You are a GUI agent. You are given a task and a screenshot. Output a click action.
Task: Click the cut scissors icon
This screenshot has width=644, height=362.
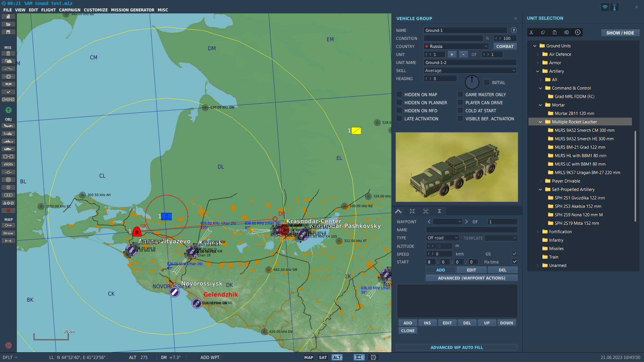[x=531, y=33]
